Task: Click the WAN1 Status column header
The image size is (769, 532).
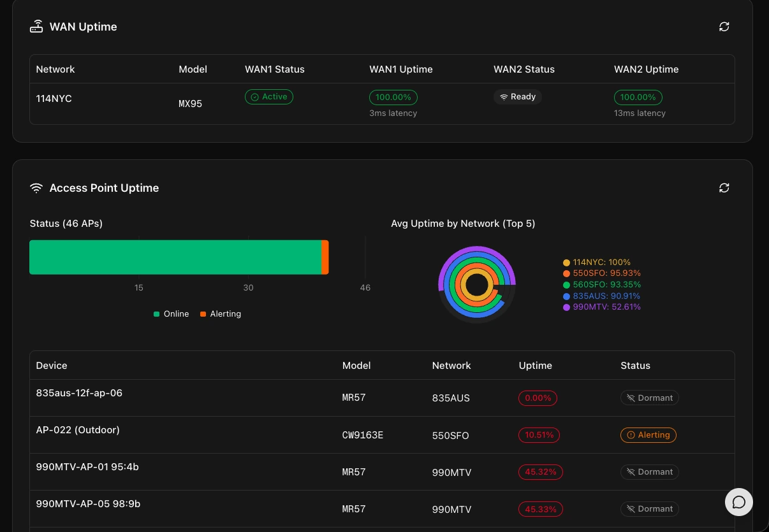Action: pyautogui.click(x=275, y=69)
